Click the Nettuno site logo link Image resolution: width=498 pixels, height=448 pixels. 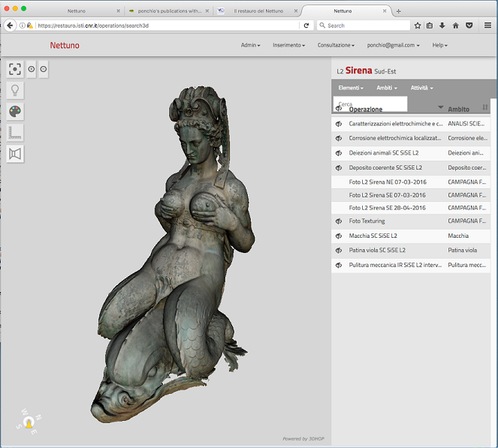[x=65, y=45]
